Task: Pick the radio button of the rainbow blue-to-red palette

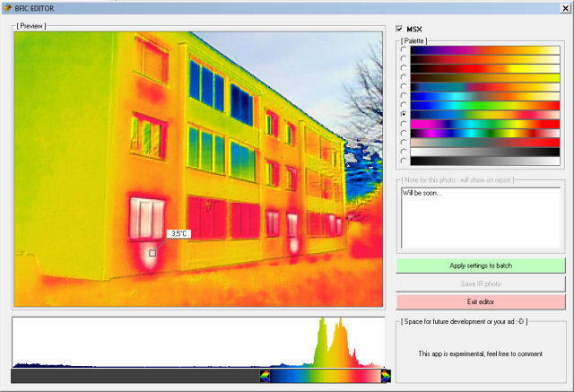Action: (404, 106)
